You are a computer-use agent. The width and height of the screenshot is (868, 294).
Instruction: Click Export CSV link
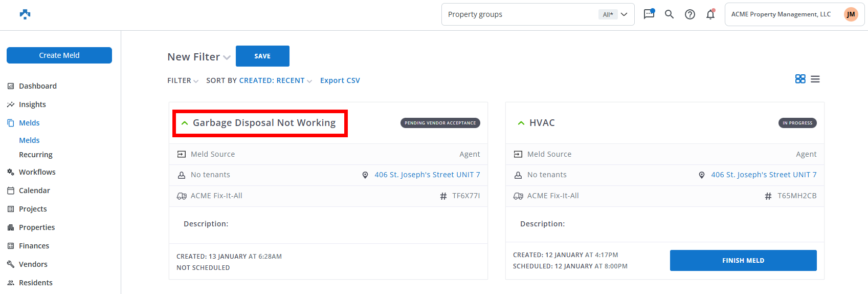(340, 80)
